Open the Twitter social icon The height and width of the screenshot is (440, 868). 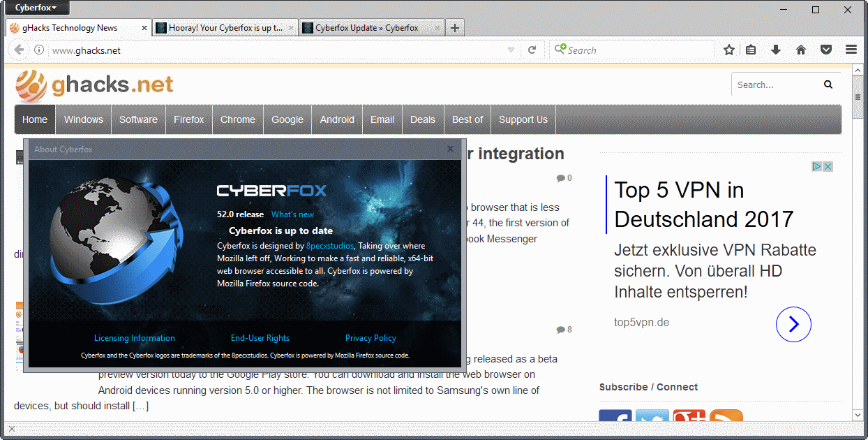[x=652, y=416]
